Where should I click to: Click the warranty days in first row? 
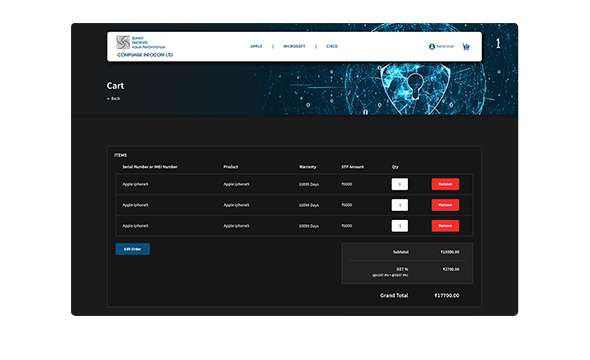(309, 184)
